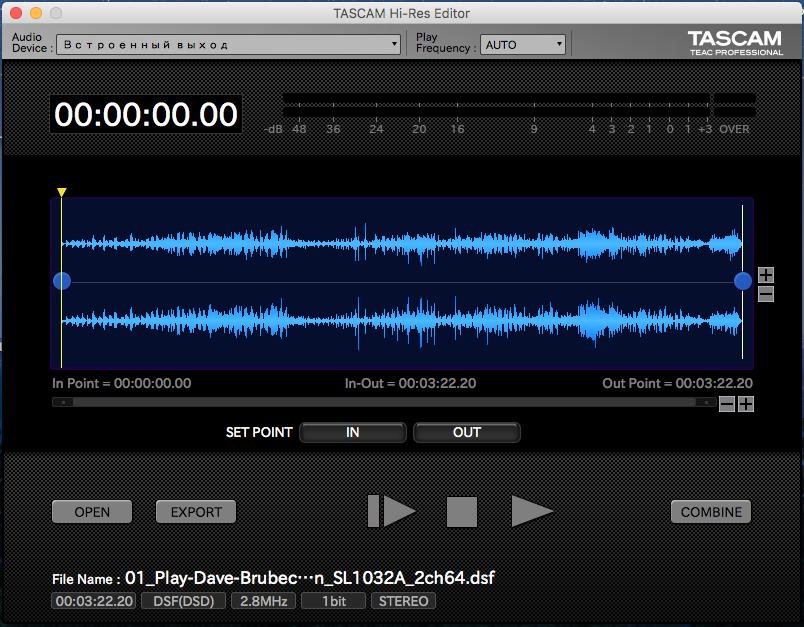Open the Audio Device dropdown

coord(228,45)
